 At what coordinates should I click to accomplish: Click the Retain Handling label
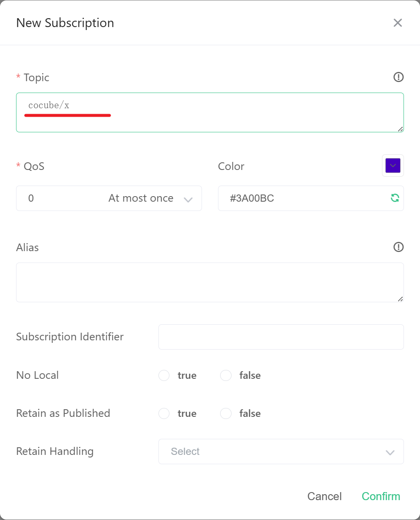pos(55,452)
